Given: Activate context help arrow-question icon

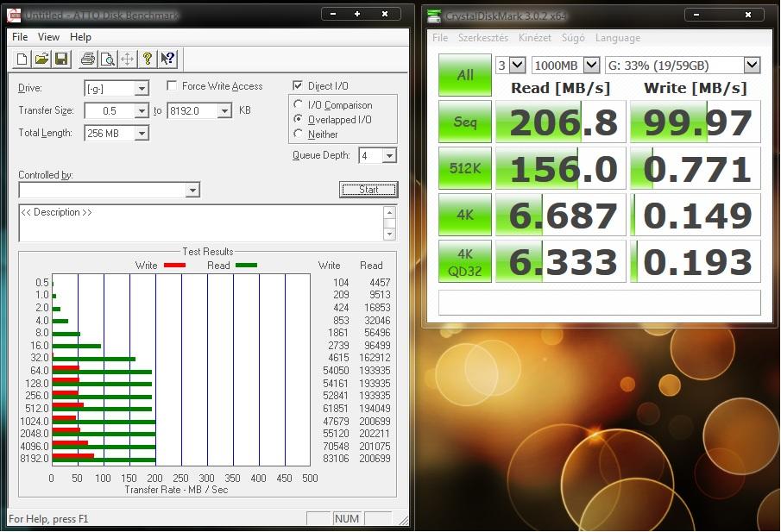Looking at the screenshot, I should [167, 59].
